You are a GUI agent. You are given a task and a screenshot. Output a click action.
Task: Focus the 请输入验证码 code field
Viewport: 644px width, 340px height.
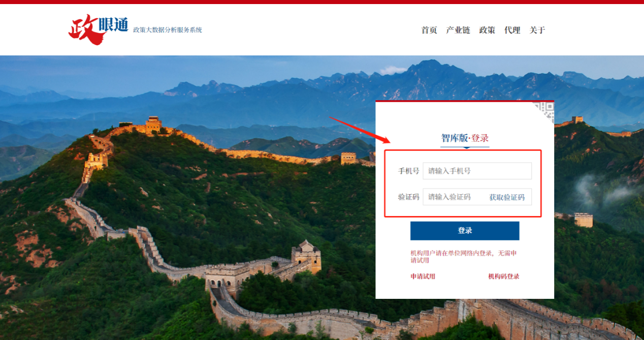(454, 197)
